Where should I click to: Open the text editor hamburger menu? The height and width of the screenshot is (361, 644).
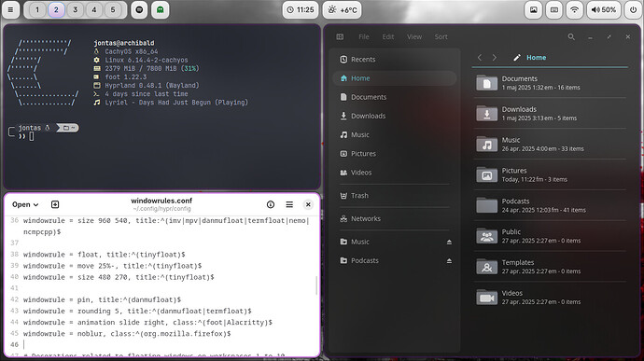tap(289, 204)
